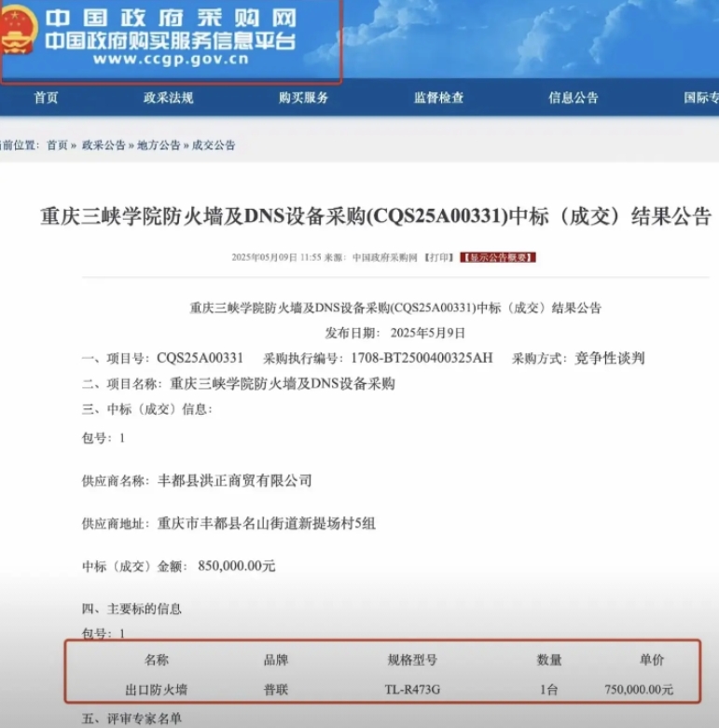The width and height of the screenshot is (719, 728).
Task: Click the project number CQS25A00331 value
Action: click(200, 358)
